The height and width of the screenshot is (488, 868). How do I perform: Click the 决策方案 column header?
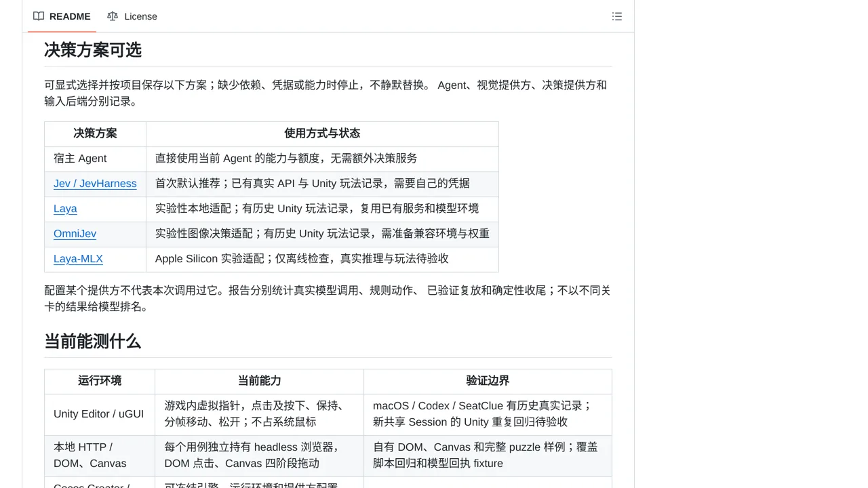pos(96,134)
